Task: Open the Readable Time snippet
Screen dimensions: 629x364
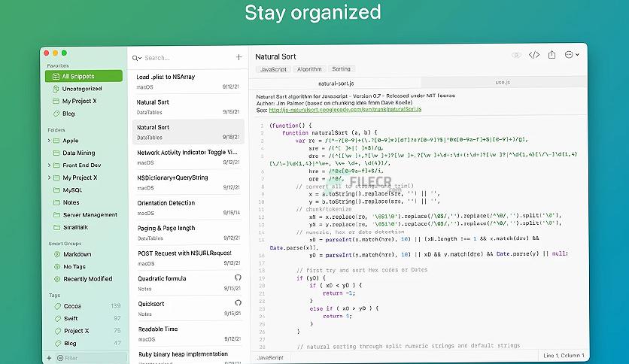Action: tap(188, 334)
